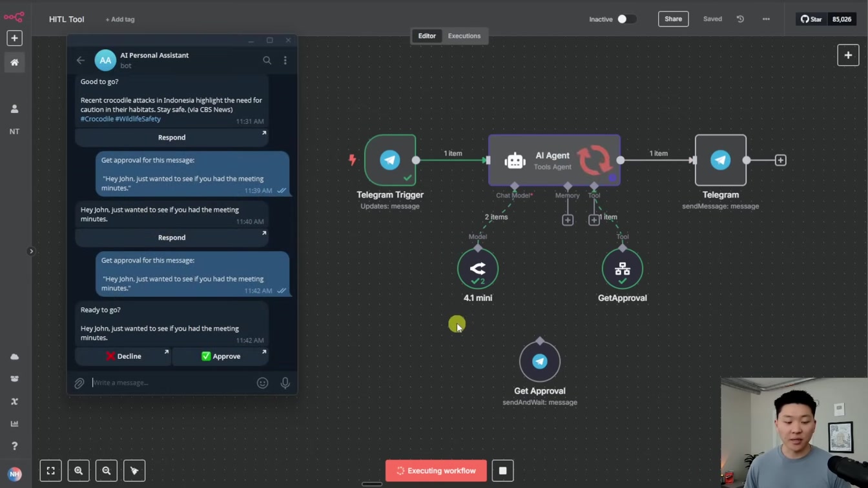Click the Executing workflow button
Image resolution: width=868 pixels, height=488 pixels.
436,471
